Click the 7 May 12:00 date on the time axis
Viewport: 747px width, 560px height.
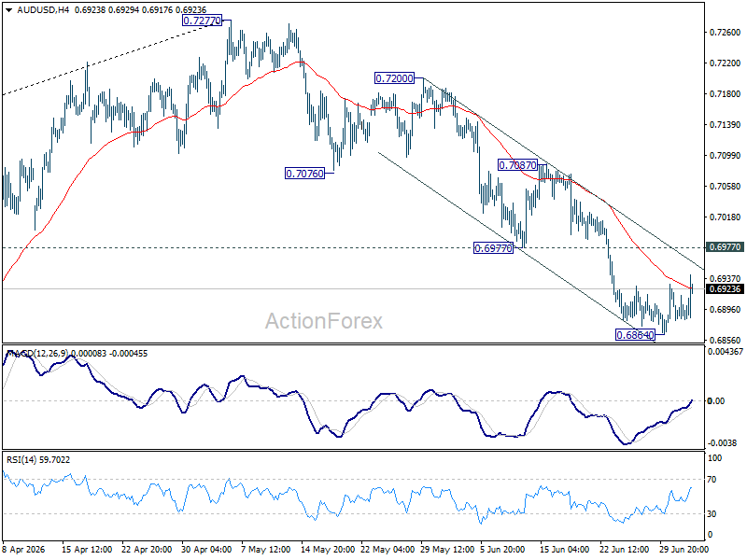[x=265, y=550]
